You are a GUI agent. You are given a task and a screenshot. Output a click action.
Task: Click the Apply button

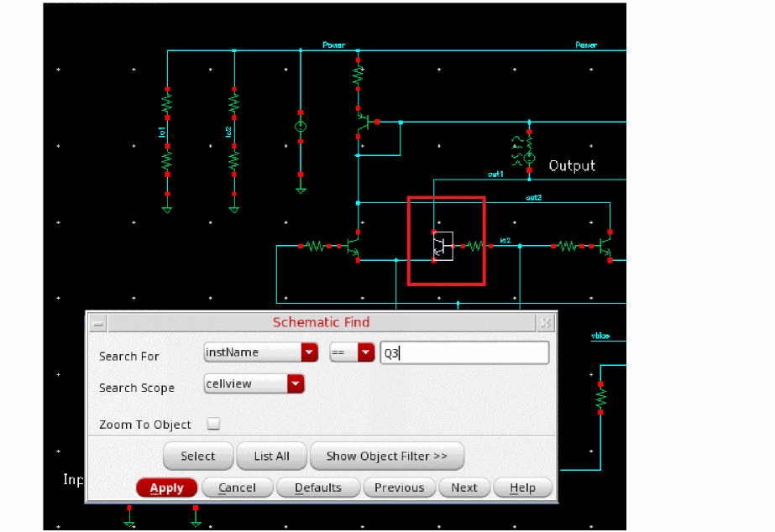pos(166,488)
